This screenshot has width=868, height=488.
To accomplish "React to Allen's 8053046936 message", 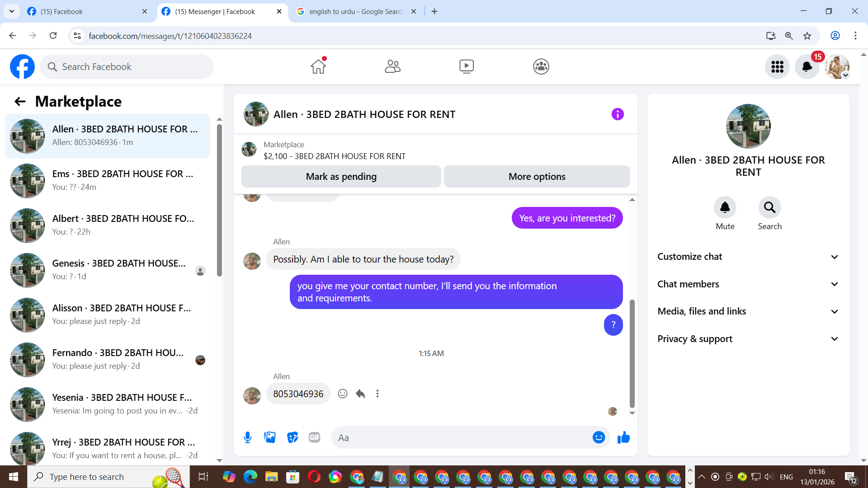I will (x=343, y=394).
